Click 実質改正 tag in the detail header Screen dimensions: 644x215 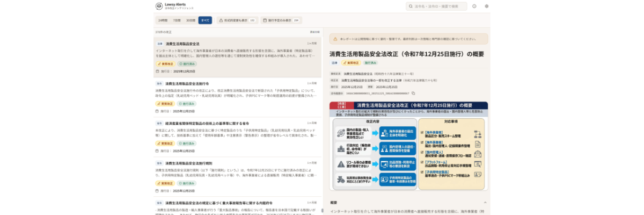pos(351,63)
